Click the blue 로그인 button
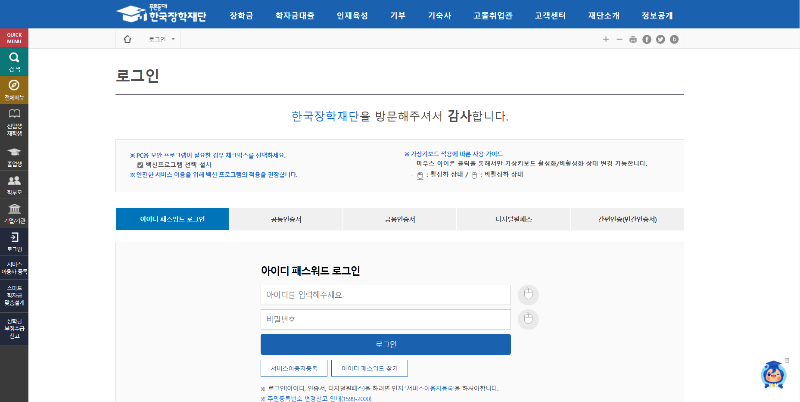Viewport: 800px width, 402px height. tap(386, 344)
